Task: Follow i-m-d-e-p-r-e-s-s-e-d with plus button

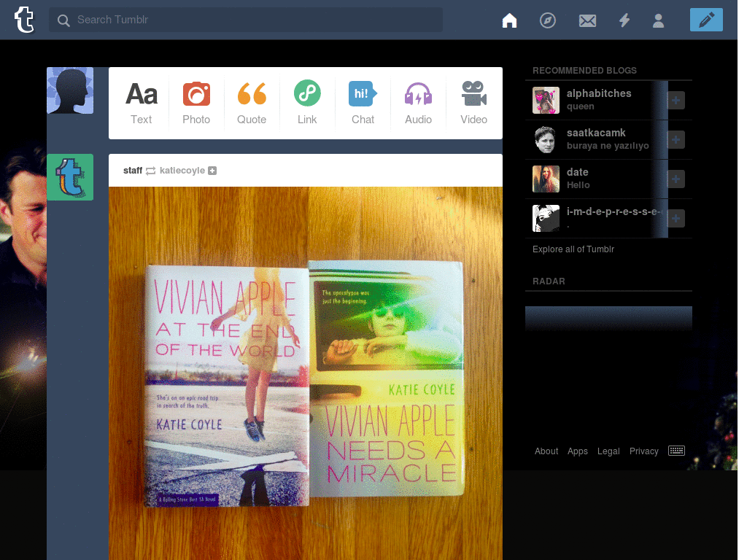Action: (x=676, y=219)
